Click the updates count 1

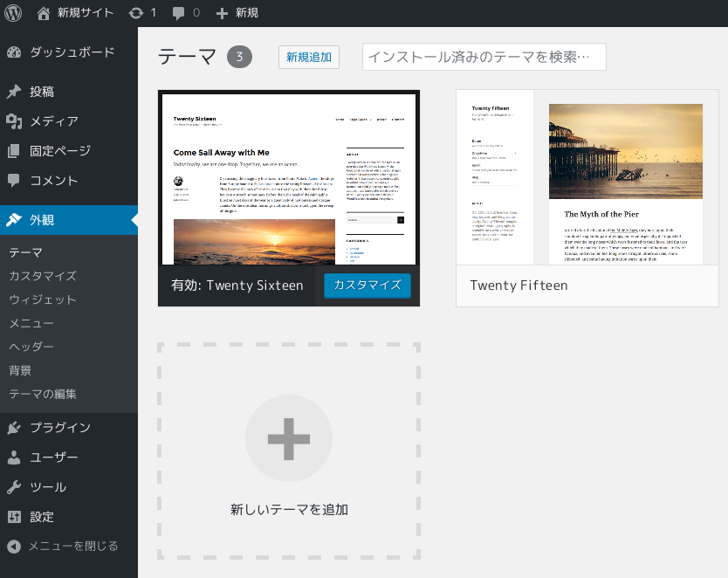click(154, 13)
